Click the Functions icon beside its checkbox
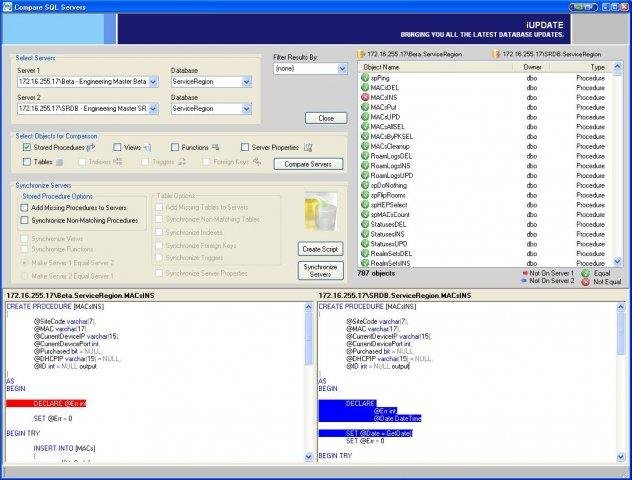This screenshot has width=632, height=480. (215, 148)
